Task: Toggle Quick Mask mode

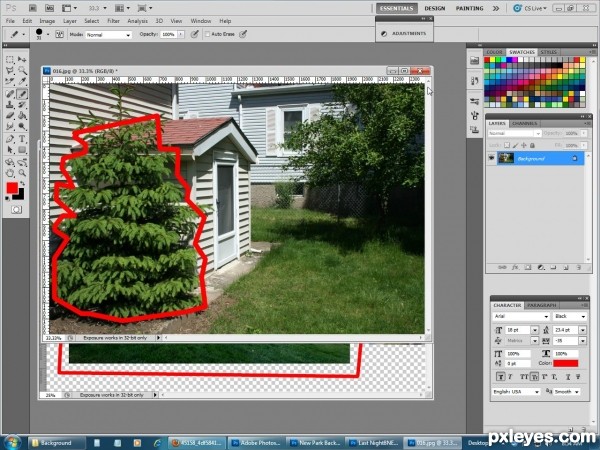Action: point(16,210)
